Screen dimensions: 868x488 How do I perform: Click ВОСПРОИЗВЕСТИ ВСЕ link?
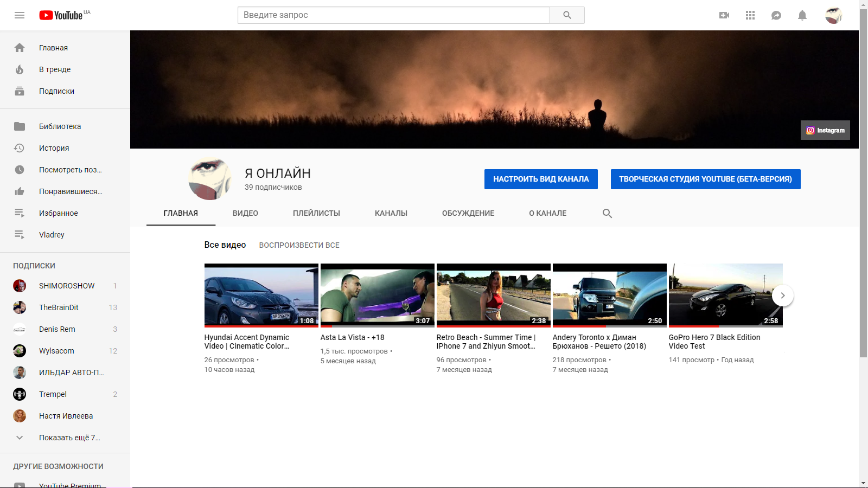pos(299,245)
